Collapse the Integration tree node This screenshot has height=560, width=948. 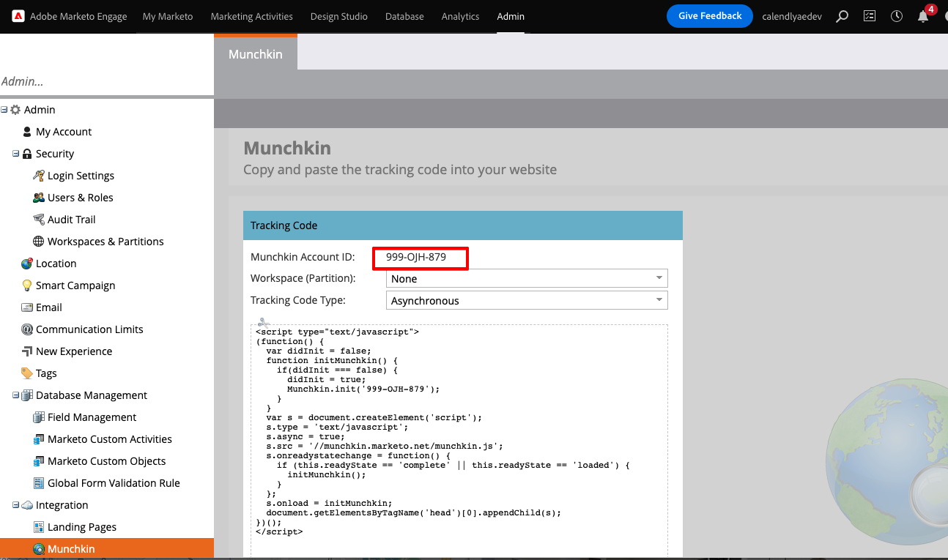[x=15, y=505]
